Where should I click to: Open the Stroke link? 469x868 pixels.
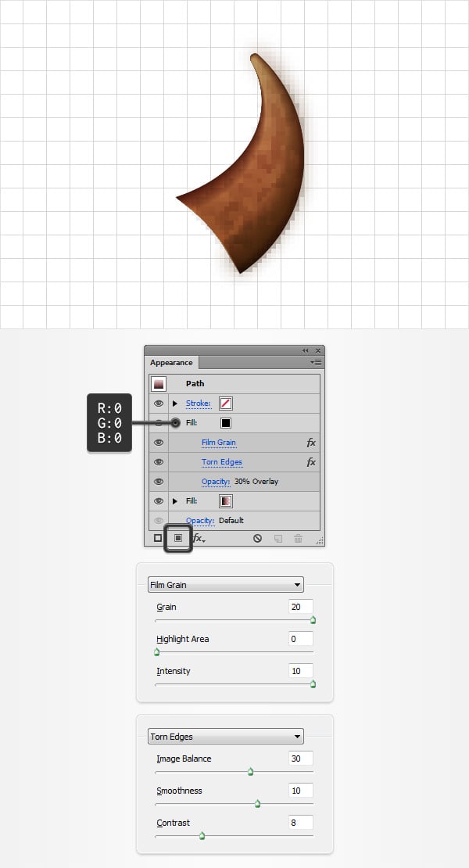[198, 404]
